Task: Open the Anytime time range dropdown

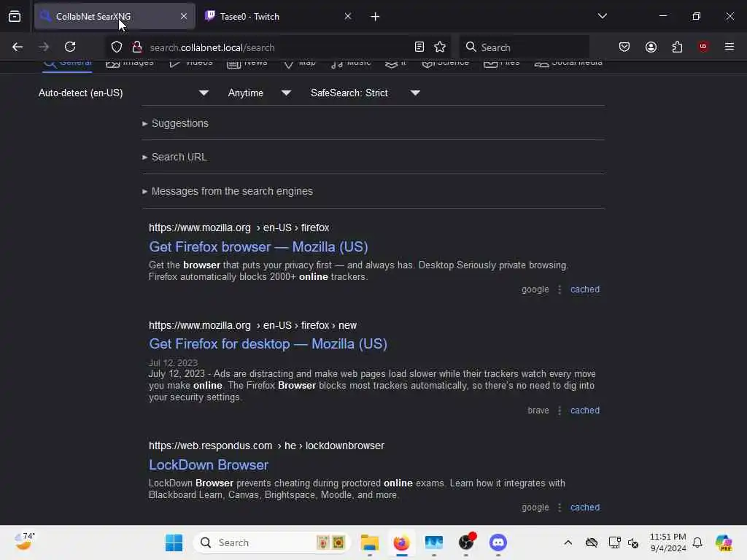Action: pyautogui.click(x=259, y=93)
